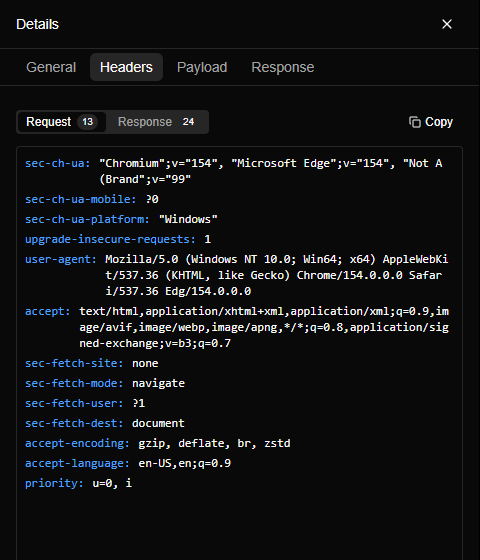This screenshot has width=480, height=560.
Task: Open the top Response tab
Action: (x=283, y=67)
